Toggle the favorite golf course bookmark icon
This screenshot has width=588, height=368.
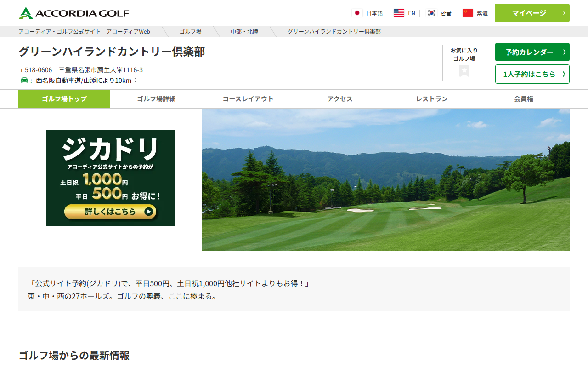coord(464,71)
